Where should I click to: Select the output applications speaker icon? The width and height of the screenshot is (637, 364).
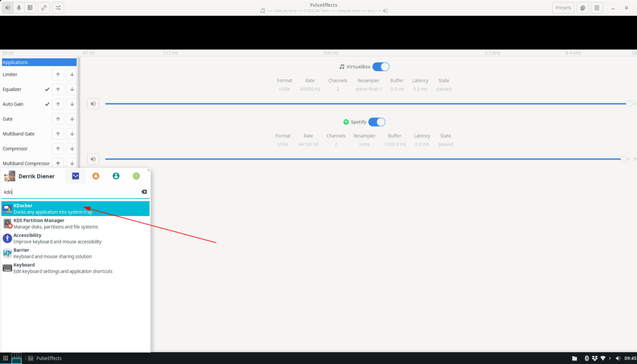6,7
